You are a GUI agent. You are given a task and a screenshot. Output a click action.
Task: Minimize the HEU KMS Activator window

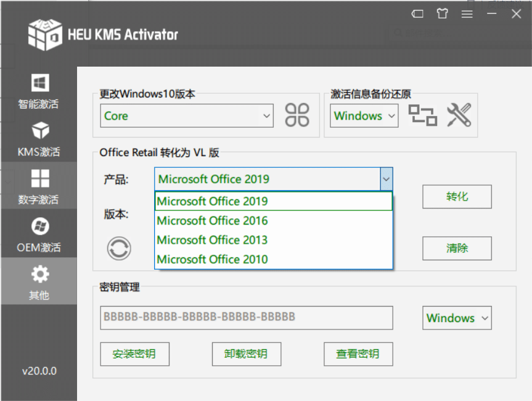pos(492,14)
